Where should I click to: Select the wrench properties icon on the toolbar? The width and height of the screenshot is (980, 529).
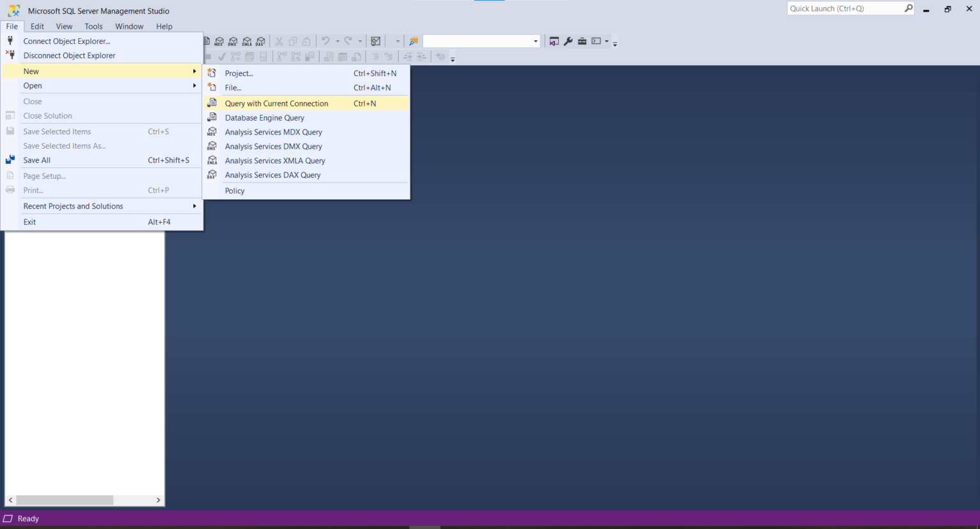[x=568, y=41]
